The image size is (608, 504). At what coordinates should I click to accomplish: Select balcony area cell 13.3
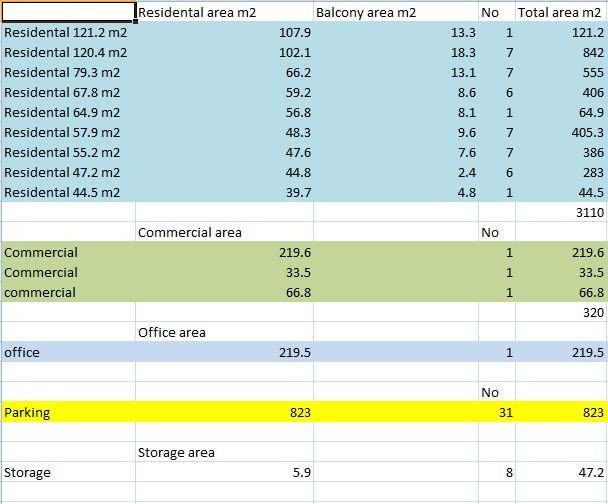coord(396,32)
